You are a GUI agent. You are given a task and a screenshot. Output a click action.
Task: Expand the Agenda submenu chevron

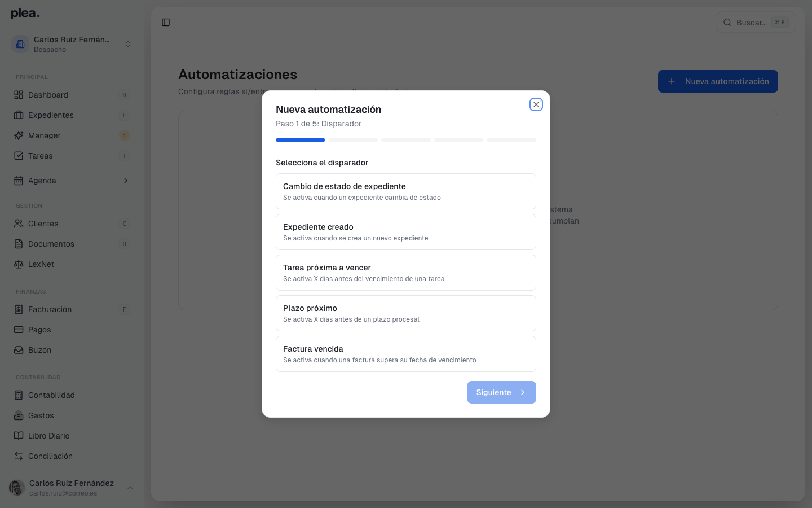pos(125,181)
